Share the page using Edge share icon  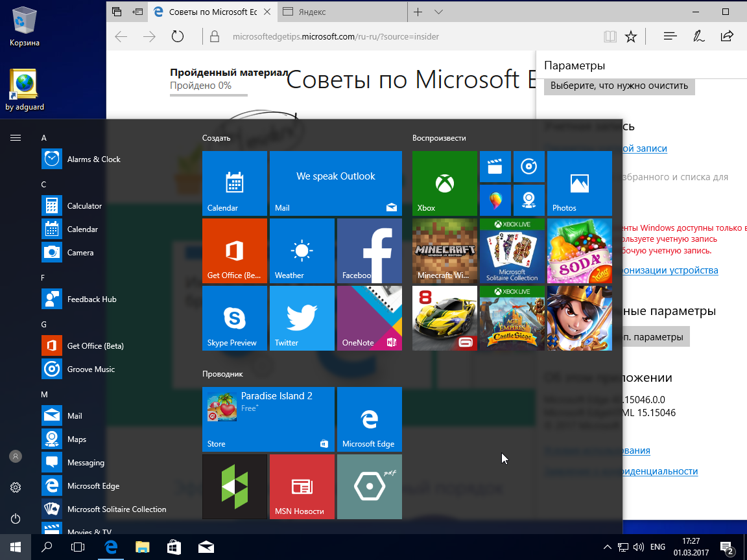pyautogui.click(x=727, y=37)
